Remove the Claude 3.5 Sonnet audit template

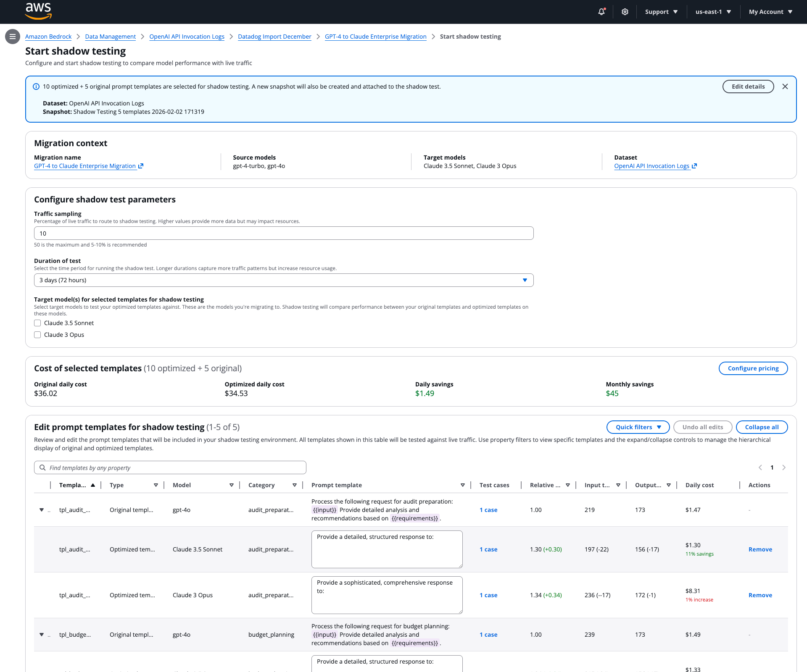click(x=760, y=549)
